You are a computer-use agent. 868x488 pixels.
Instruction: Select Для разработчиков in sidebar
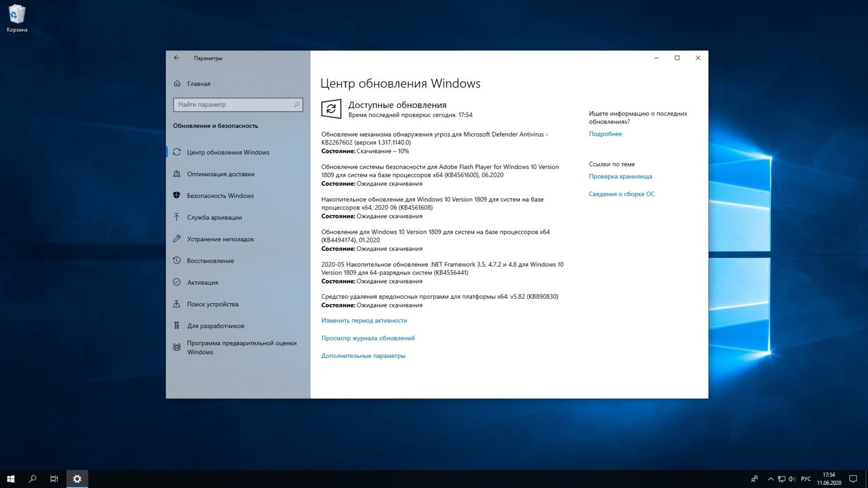(238, 326)
